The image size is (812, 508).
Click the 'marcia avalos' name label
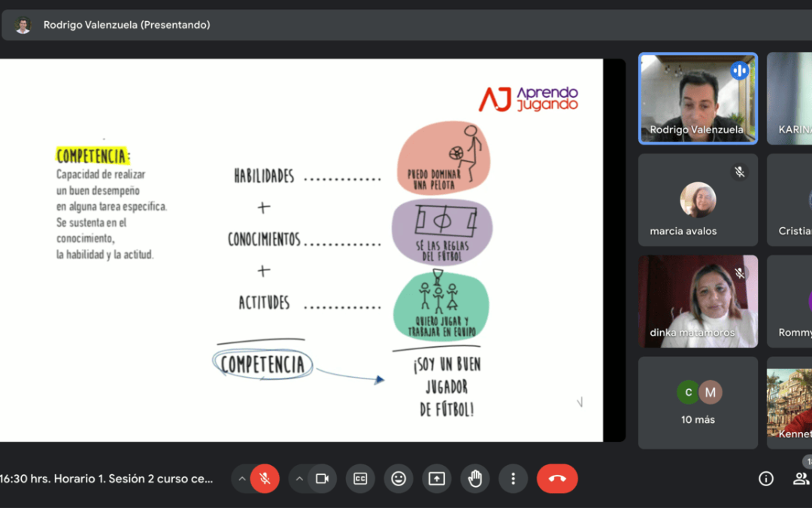point(683,231)
